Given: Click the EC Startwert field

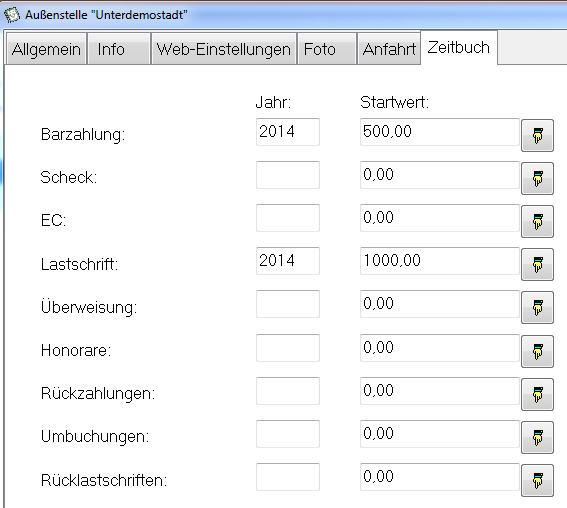Looking at the screenshot, I should pyautogui.click(x=440, y=218).
